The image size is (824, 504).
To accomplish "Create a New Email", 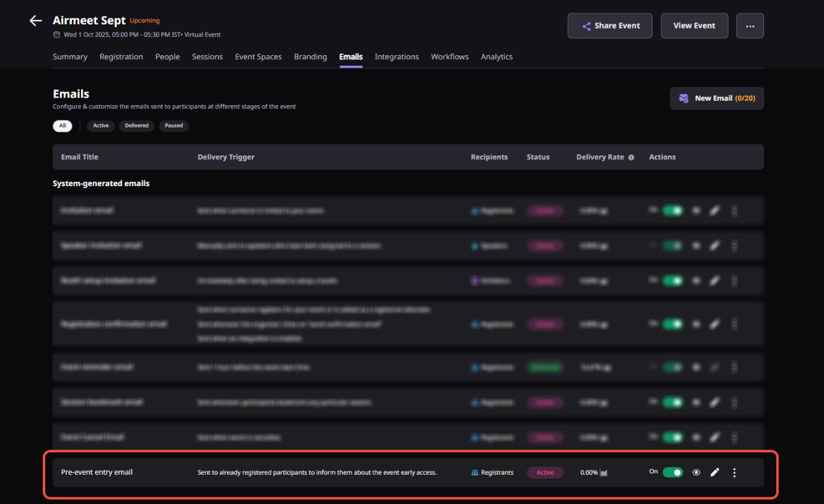I will [x=716, y=99].
